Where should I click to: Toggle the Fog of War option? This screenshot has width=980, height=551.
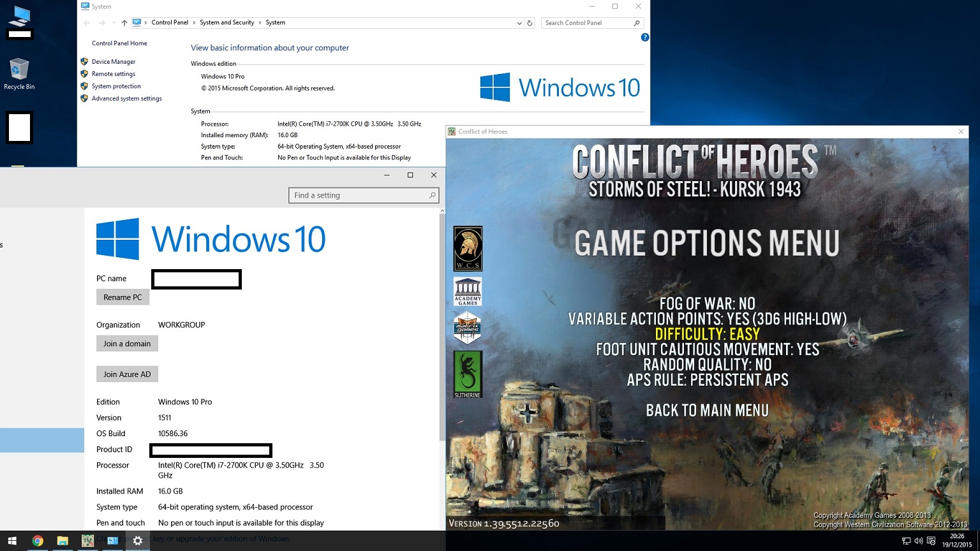(707, 304)
